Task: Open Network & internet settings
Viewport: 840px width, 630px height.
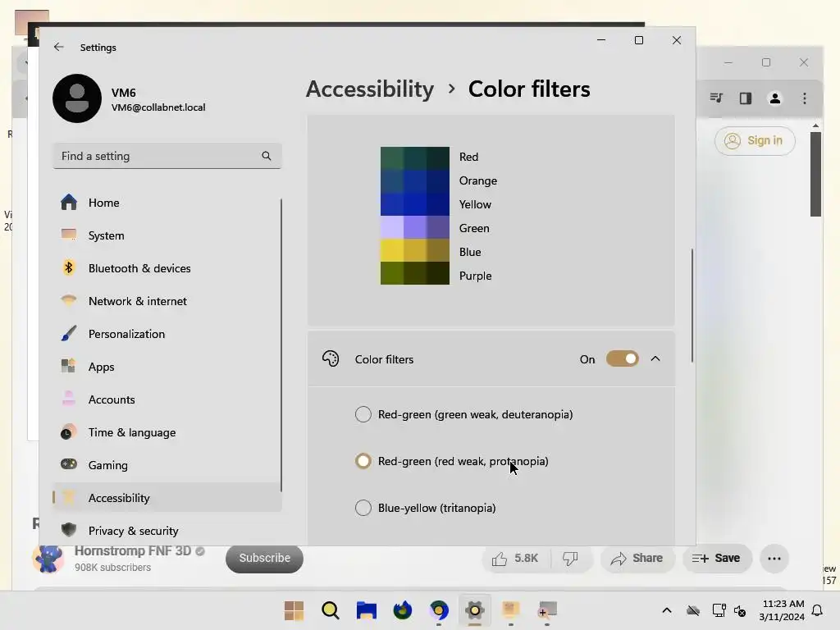Action: (167, 301)
